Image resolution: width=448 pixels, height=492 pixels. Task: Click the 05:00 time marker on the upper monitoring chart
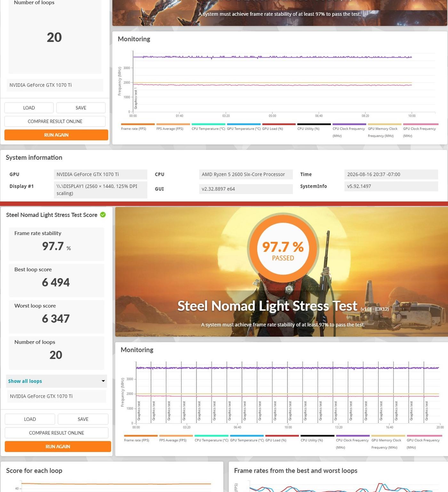click(272, 116)
